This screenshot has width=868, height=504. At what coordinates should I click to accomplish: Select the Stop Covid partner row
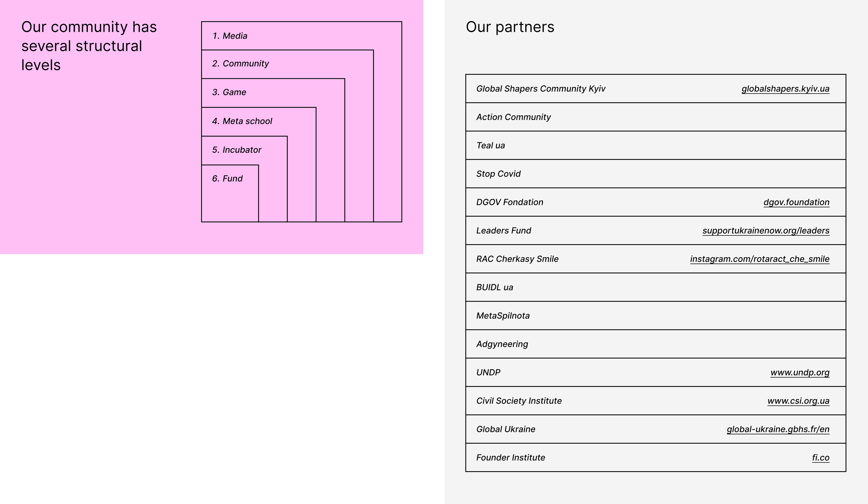pyautogui.click(x=656, y=174)
